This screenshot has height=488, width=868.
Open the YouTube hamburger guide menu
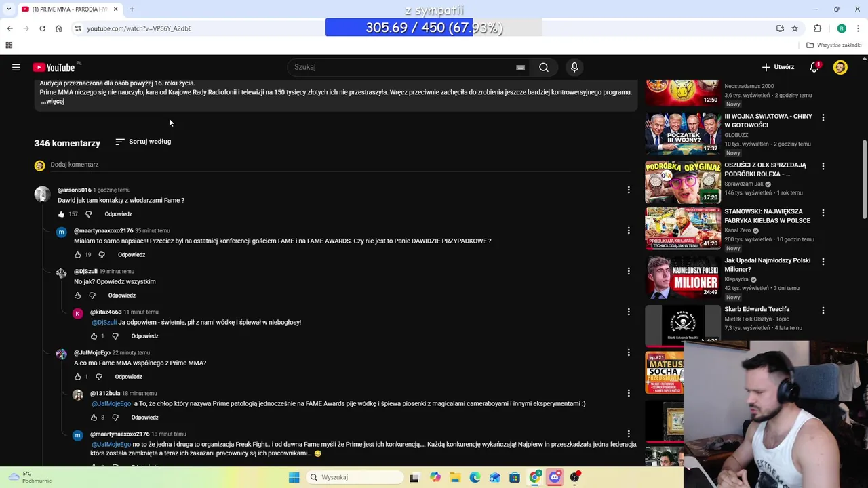(x=16, y=67)
